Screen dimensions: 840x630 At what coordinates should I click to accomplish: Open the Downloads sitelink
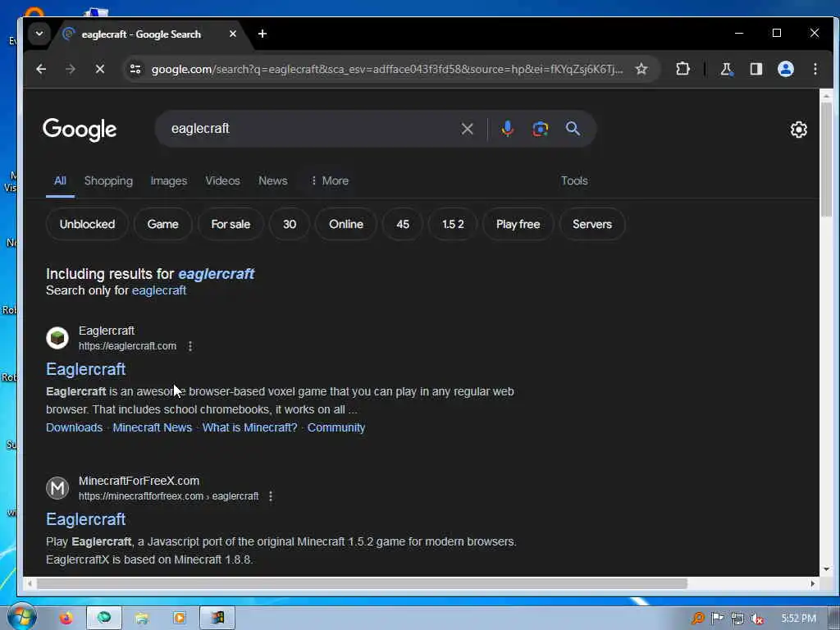[74, 427]
